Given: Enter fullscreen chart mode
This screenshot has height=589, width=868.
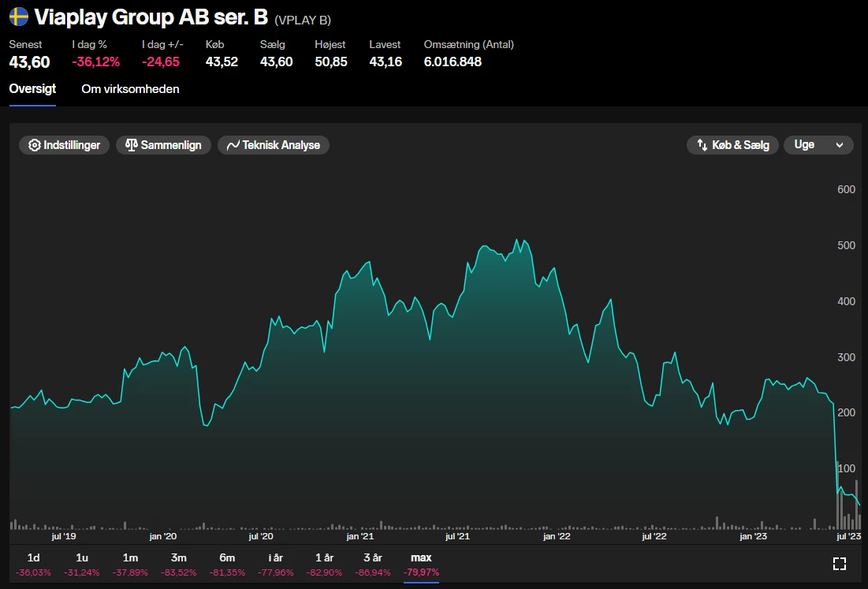Looking at the screenshot, I should click(840, 563).
